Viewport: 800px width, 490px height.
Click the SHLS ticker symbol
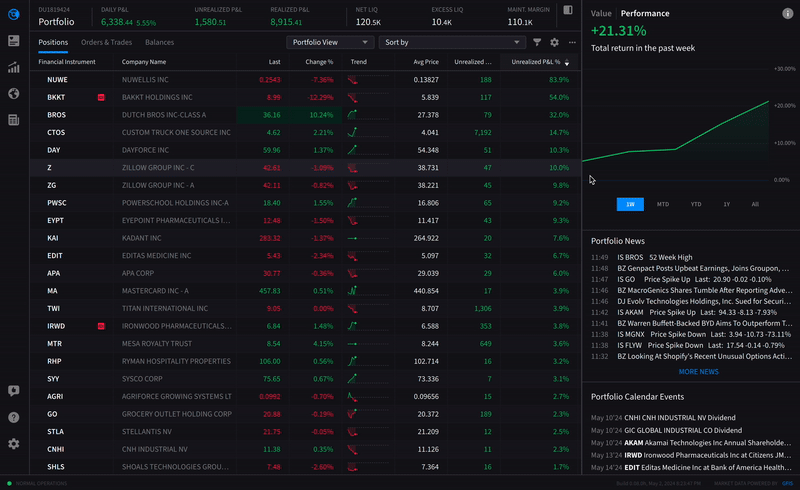click(56, 467)
